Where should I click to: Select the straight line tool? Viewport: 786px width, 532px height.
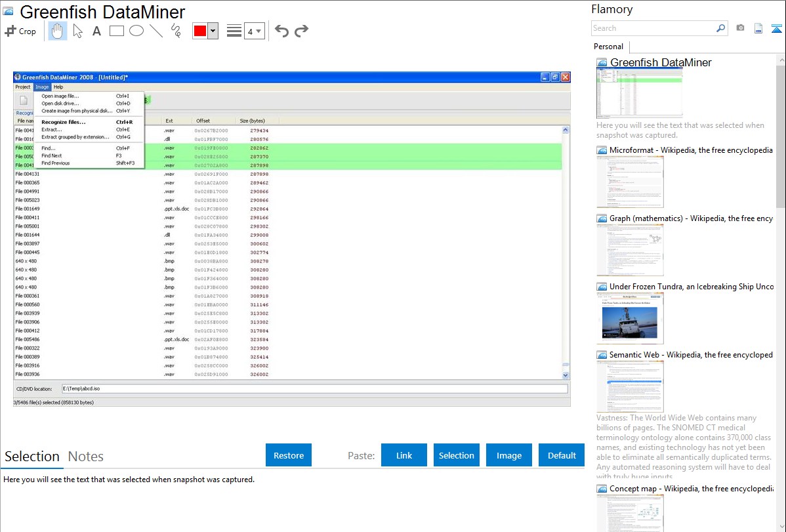click(156, 31)
